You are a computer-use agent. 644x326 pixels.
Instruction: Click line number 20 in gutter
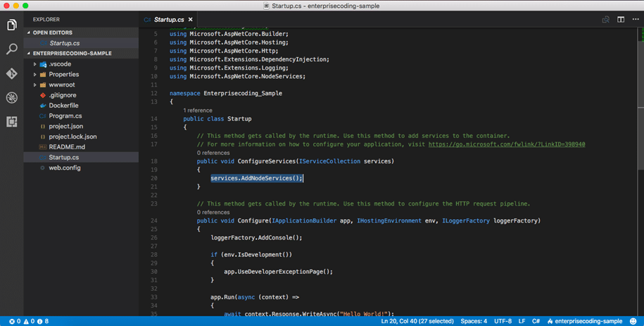coord(154,178)
